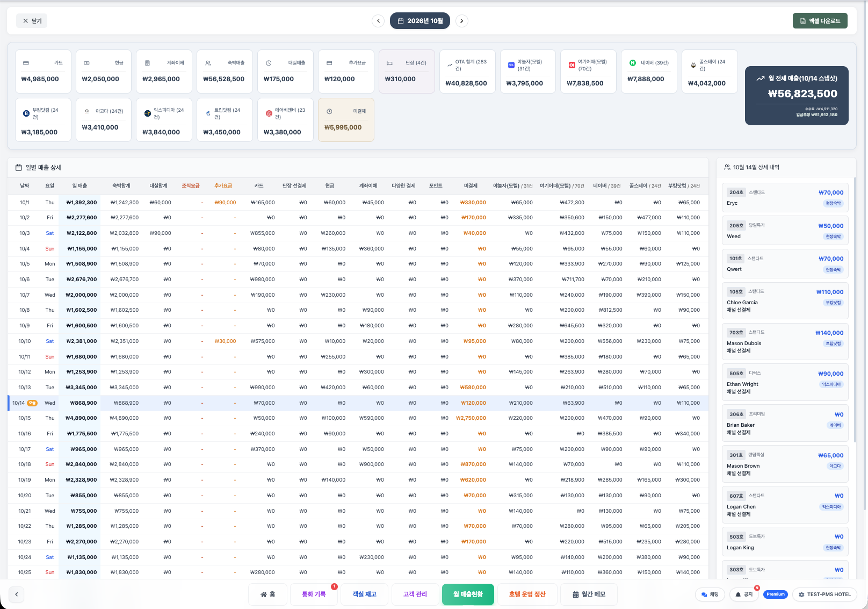Click the 추가요금 card icon

[x=329, y=63]
